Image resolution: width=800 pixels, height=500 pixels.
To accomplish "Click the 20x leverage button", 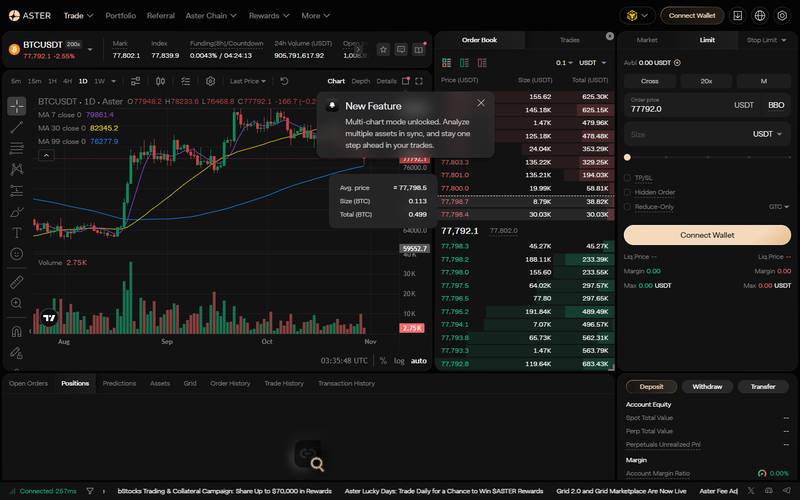I will tap(706, 81).
